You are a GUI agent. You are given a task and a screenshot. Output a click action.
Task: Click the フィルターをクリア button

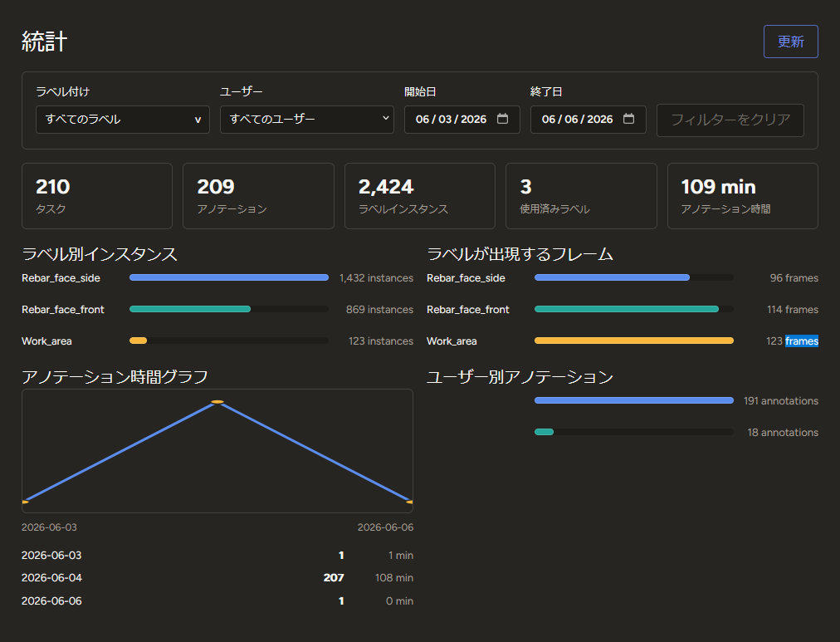click(x=730, y=120)
